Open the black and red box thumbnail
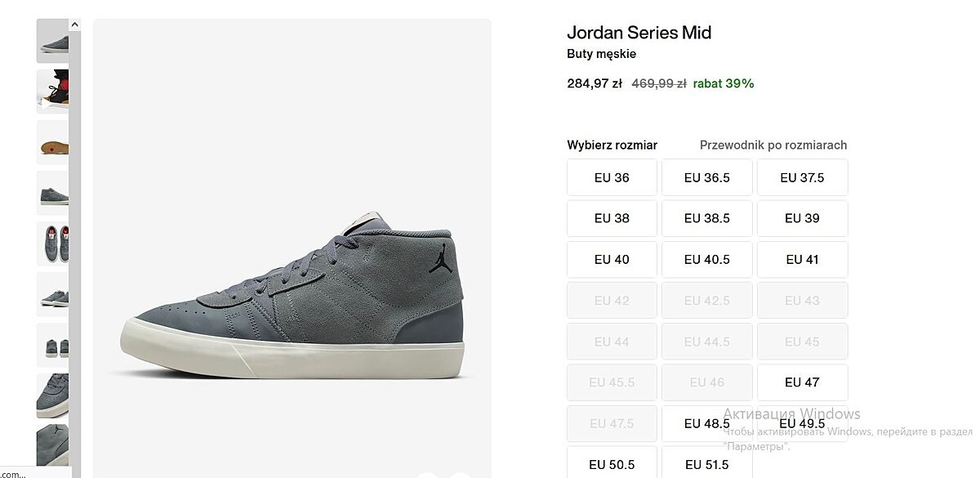The image size is (980, 478). click(x=52, y=91)
